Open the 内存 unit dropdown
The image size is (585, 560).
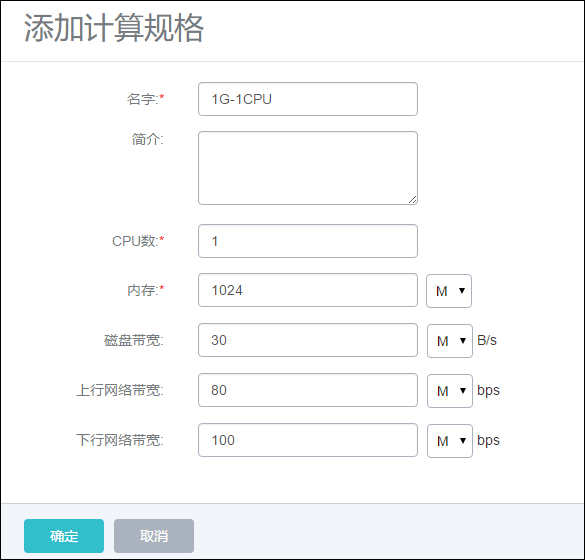(x=449, y=291)
